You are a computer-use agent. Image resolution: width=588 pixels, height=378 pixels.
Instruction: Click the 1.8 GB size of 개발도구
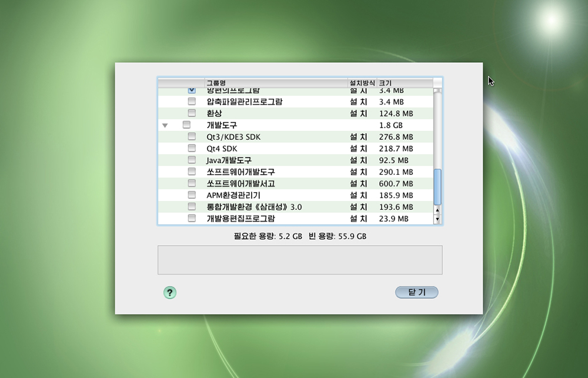pos(391,125)
